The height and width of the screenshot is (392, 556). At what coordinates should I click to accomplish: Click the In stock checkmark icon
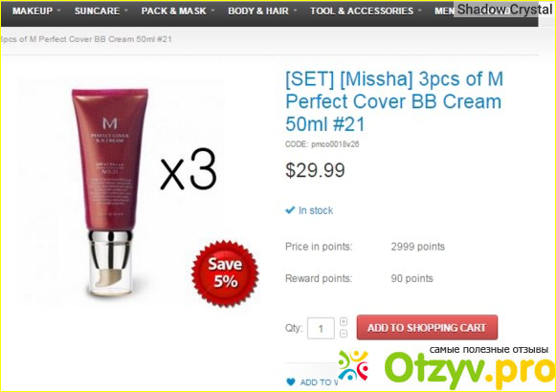coord(290,210)
